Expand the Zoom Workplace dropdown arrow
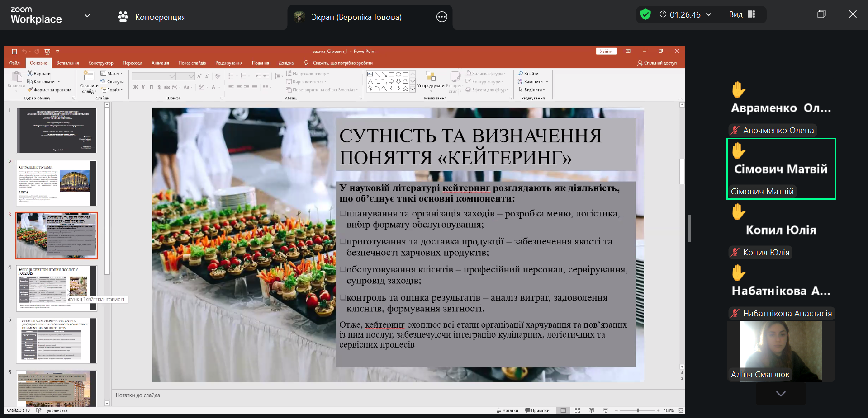Viewport: 868px width, 418px height. (x=87, y=16)
